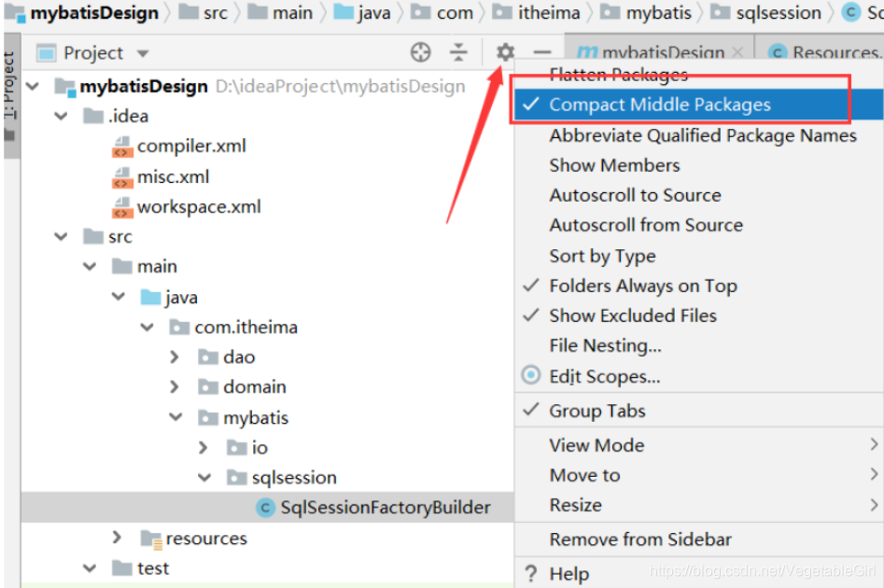Click src in the breadcrumb bar

click(216, 13)
